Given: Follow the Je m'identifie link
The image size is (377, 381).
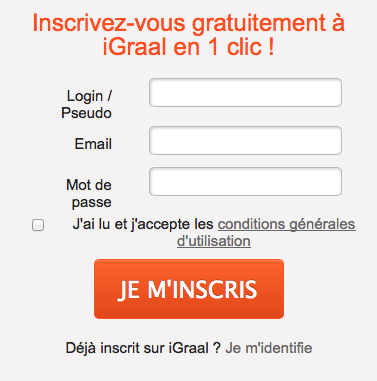Looking at the screenshot, I should click(269, 348).
